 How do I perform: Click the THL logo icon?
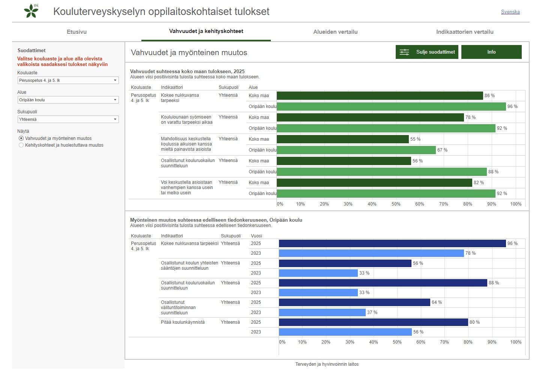pyautogui.click(x=32, y=11)
